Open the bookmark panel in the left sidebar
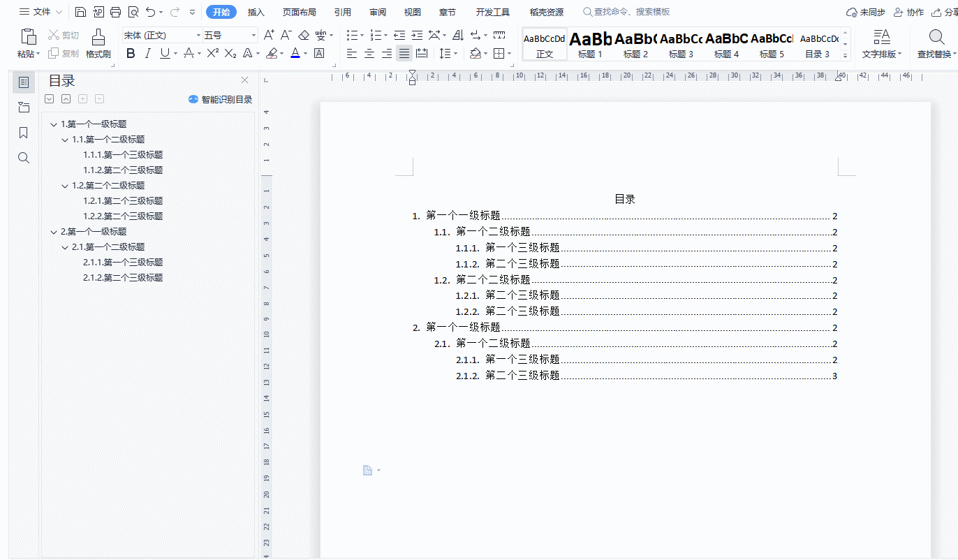Viewport: 958px width, 560px height. 23,132
